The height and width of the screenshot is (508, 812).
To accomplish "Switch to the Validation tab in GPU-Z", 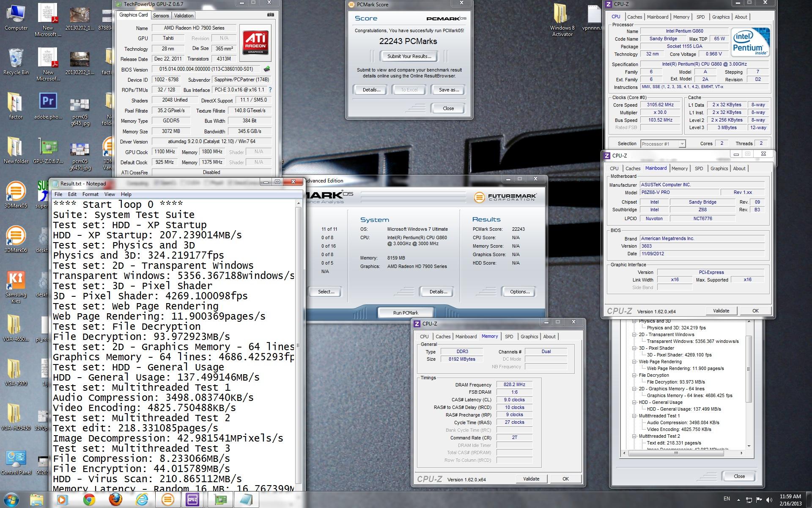I will point(184,16).
